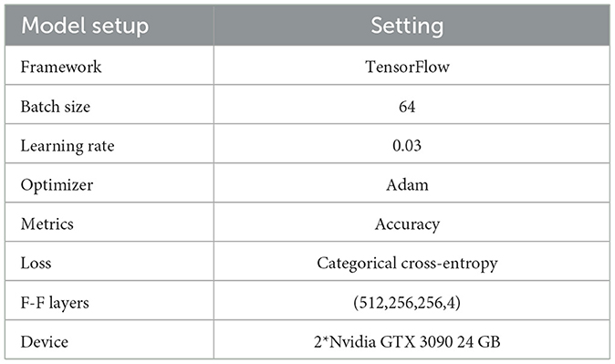Screen dimensions: 615x364
Task: Select the Device row label
Action: coord(45,342)
